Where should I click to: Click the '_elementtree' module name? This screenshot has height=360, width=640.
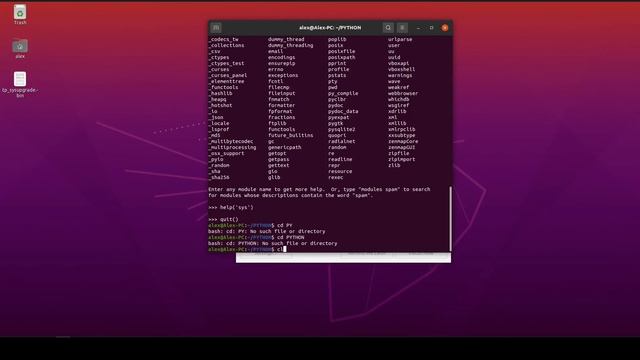(x=227, y=82)
